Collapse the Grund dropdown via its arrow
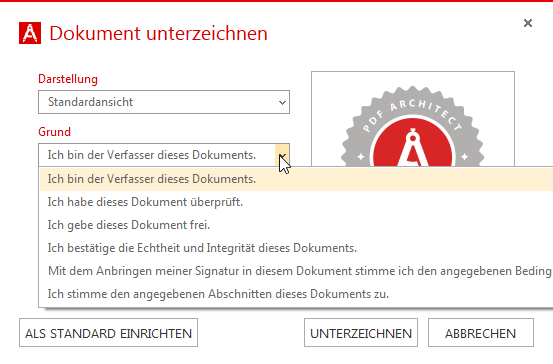 point(282,155)
